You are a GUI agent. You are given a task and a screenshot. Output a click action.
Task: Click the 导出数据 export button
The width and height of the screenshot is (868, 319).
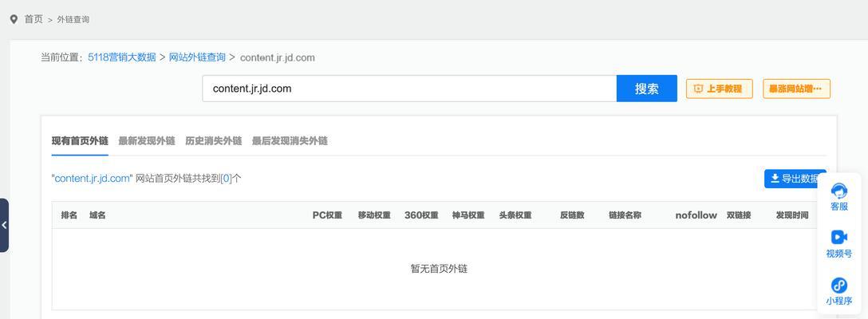click(795, 179)
